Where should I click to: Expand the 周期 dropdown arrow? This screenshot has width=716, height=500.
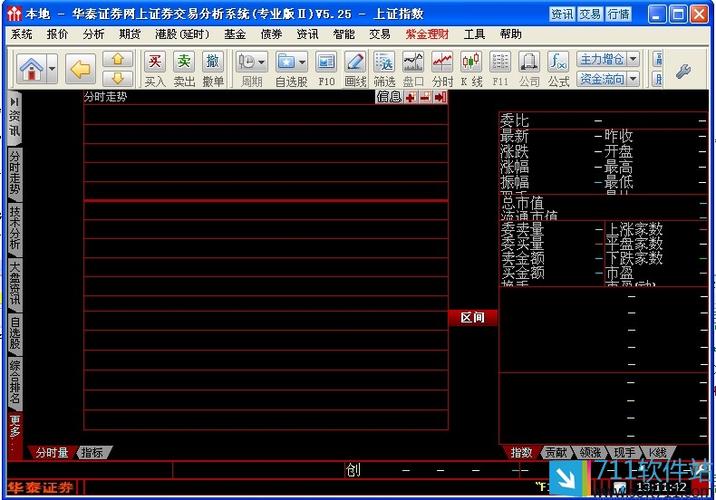[x=262, y=62]
